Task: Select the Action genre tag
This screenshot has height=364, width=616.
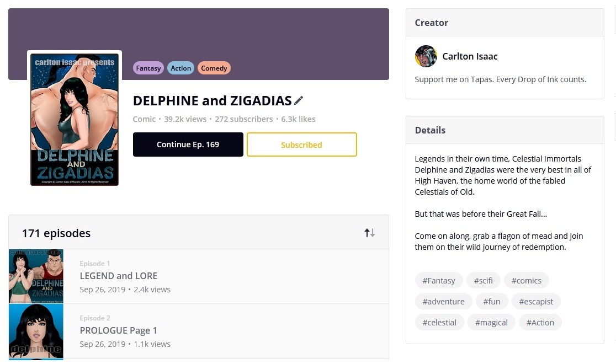Action: click(180, 68)
